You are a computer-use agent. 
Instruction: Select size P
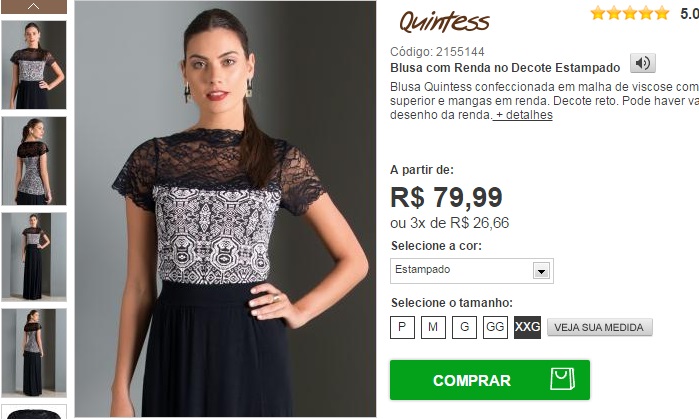pos(402,327)
